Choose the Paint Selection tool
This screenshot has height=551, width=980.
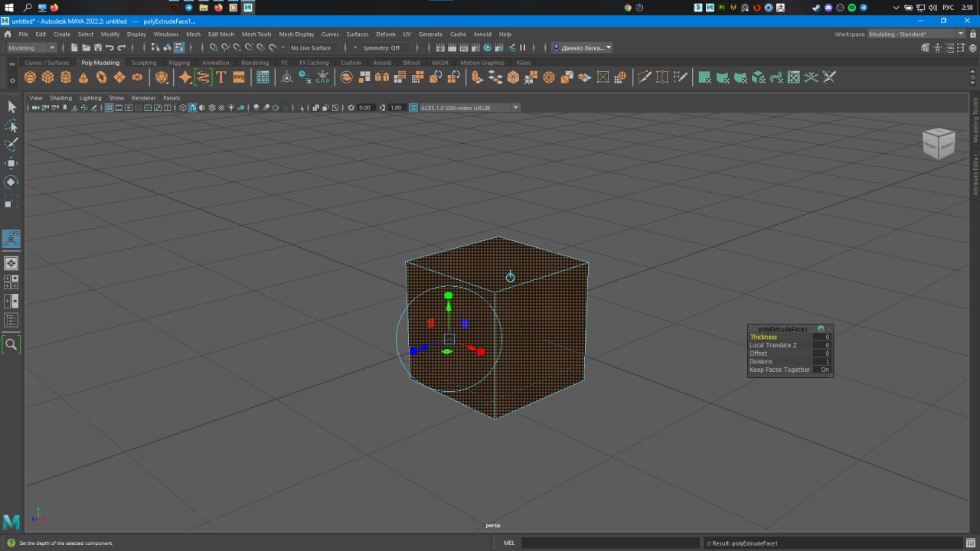point(11,145)
